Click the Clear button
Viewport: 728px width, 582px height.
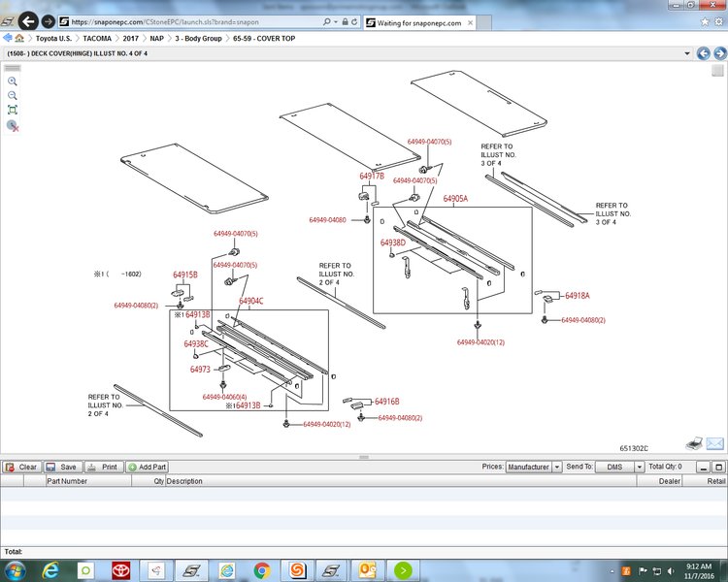tap(21, 467)
